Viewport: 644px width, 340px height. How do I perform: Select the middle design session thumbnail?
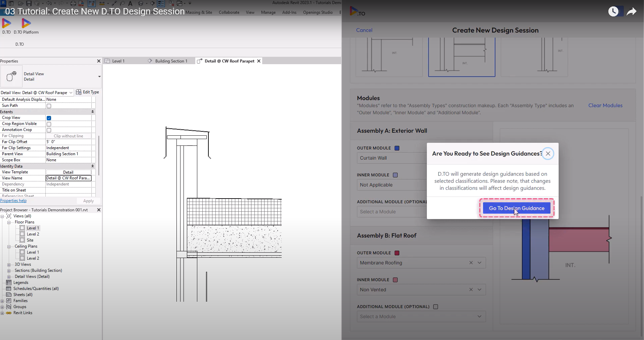461,57
